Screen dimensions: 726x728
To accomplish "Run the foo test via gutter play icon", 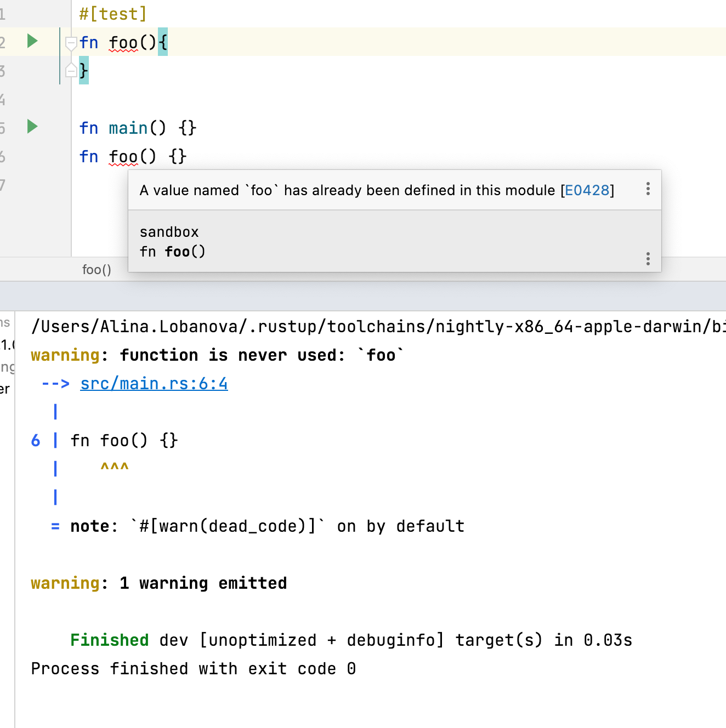I will [32, 41].
